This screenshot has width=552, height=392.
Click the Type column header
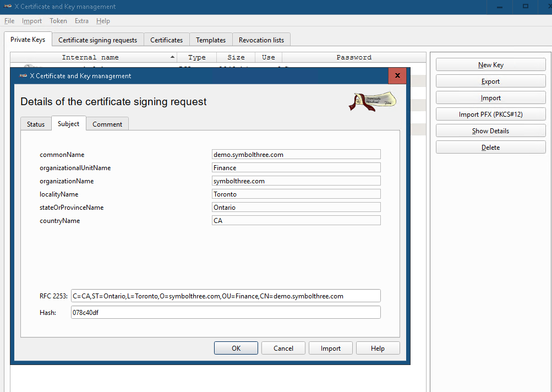click(196, 57)
